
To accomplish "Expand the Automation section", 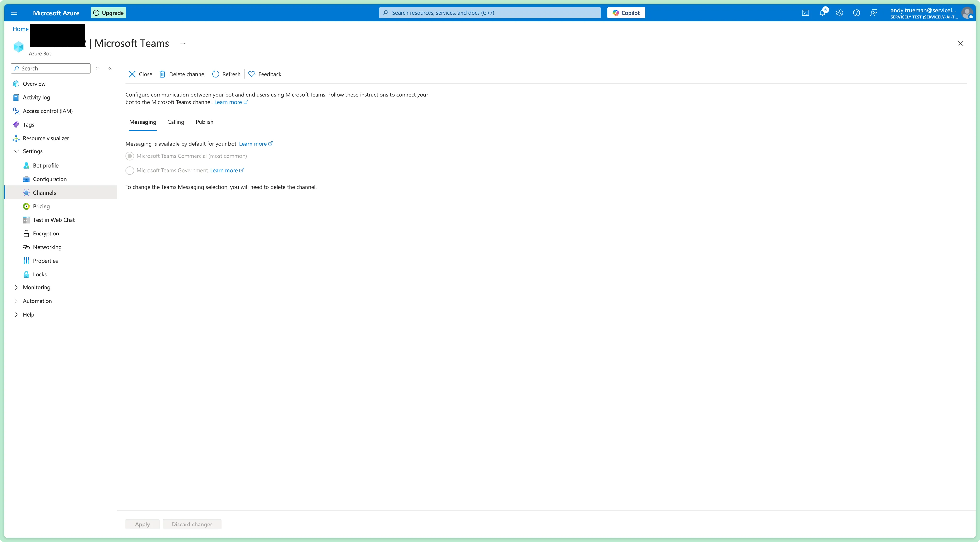I will [x=16, y=301].
